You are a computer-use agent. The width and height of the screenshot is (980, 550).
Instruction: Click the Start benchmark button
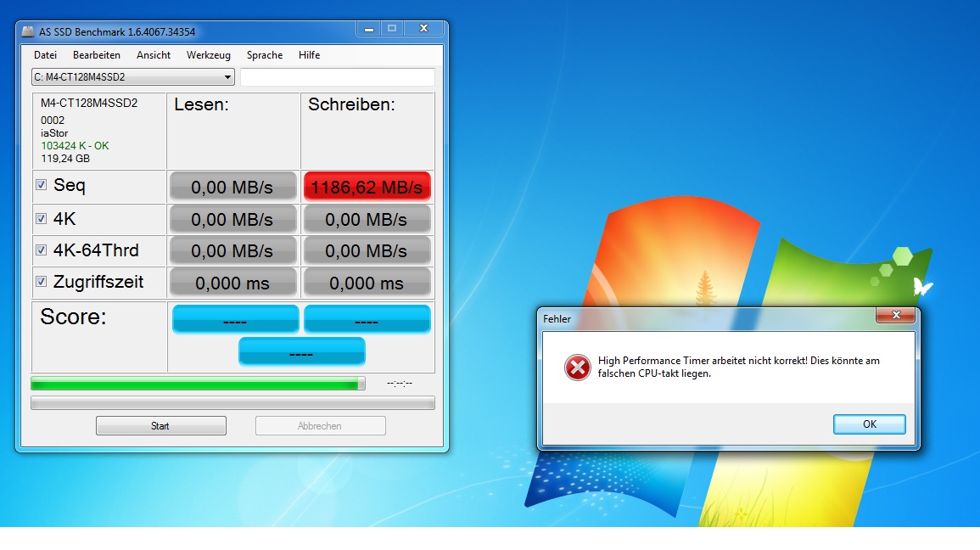[160, 425]
